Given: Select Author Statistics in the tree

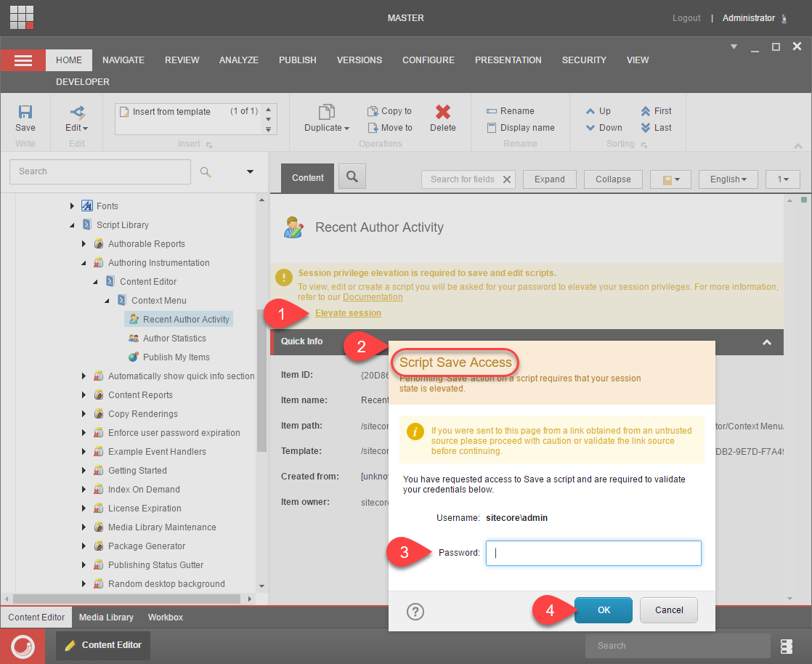Looking at the screenshot, I should 174,339.
